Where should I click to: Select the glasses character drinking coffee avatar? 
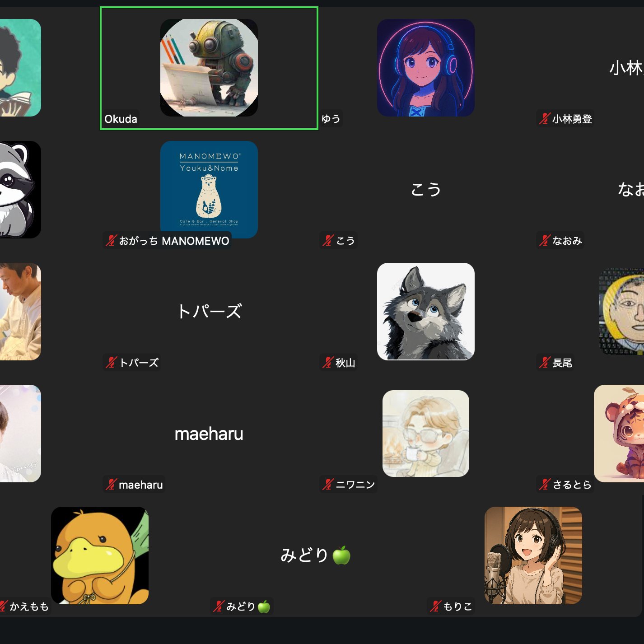pos(426,434)
